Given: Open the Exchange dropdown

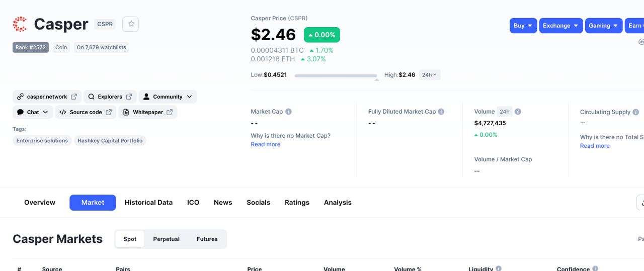Looking at the screenshot, I should (x=561, y=26).
